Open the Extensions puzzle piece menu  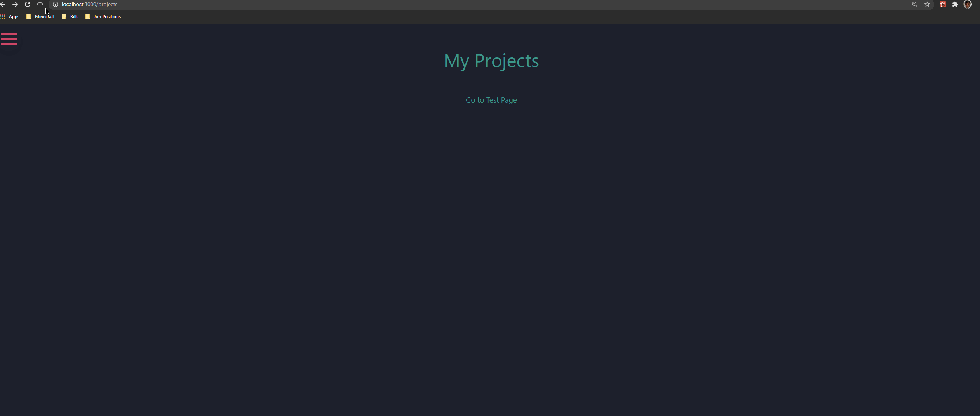pos(955,4)
